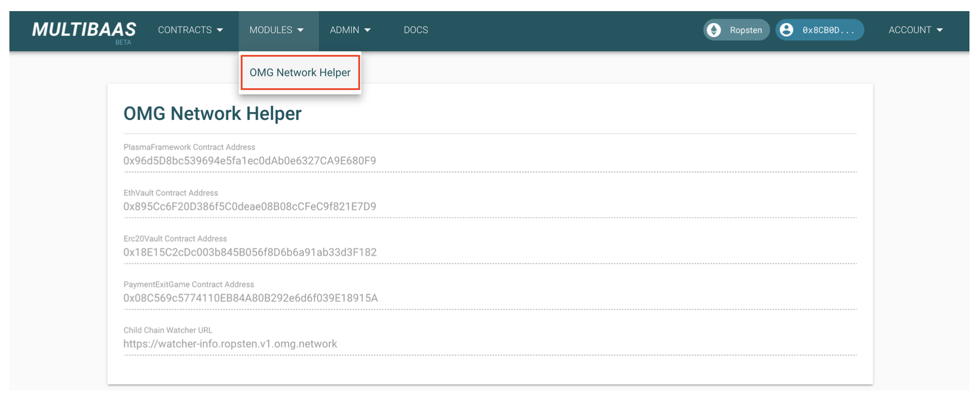Select OMG Network Helper from Modules menu

pyautogui.click(x=300, y=73)
